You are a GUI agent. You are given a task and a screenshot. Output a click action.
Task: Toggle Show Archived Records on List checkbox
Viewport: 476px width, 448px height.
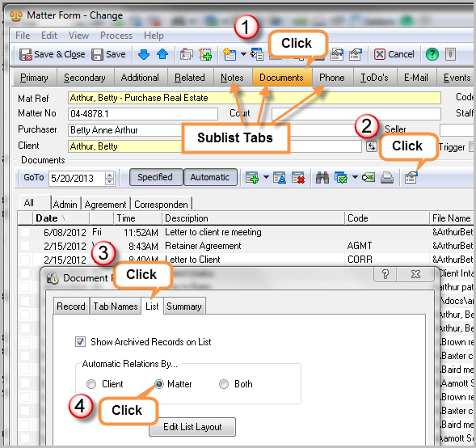point(81,342)
